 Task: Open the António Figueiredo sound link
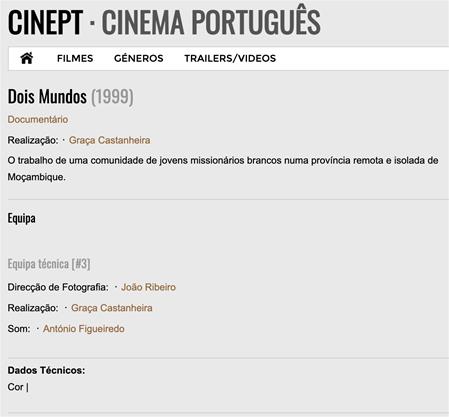(84, 329)
